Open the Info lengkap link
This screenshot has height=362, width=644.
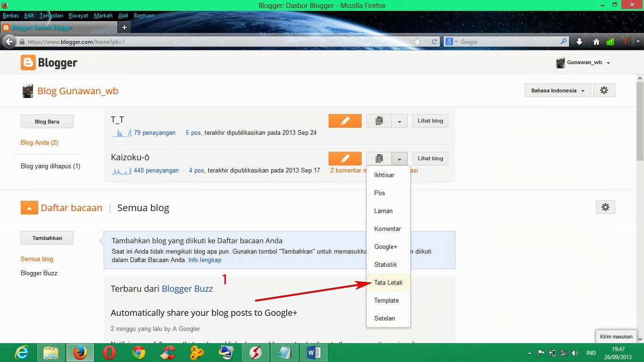coord(205,260)
